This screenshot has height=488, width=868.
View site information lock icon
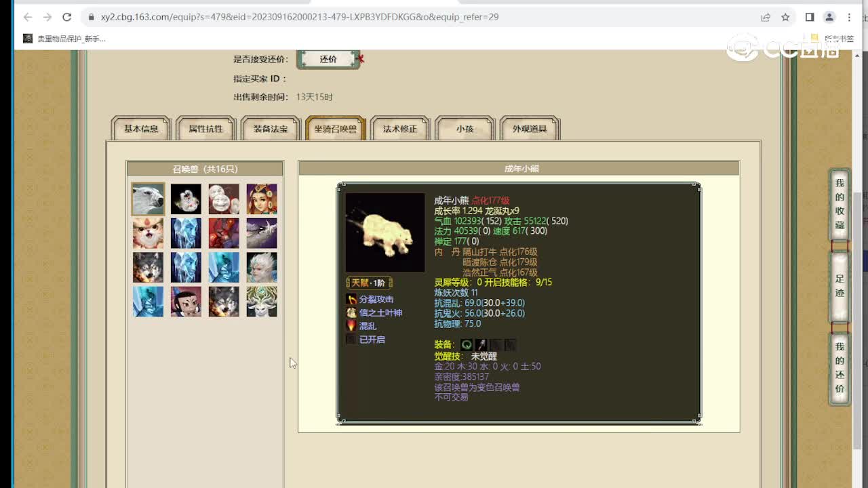tap(91, 17)
